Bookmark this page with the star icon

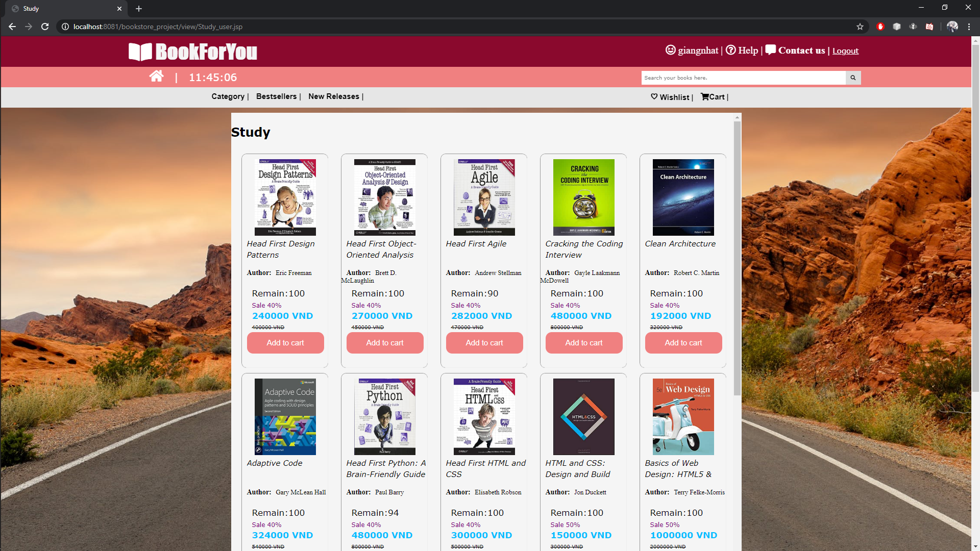click(x=860, y=27)
